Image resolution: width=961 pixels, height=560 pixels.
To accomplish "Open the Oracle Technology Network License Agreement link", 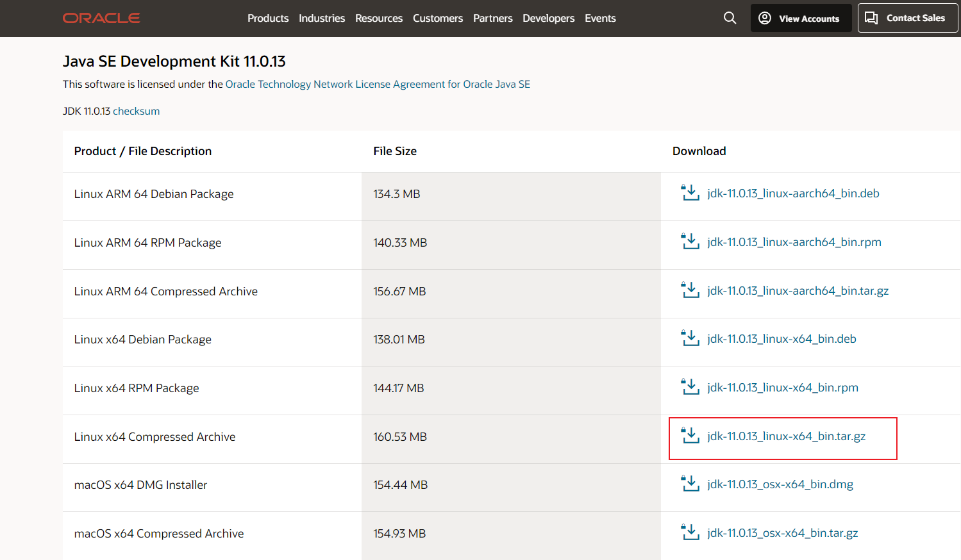I will (378, 84).
